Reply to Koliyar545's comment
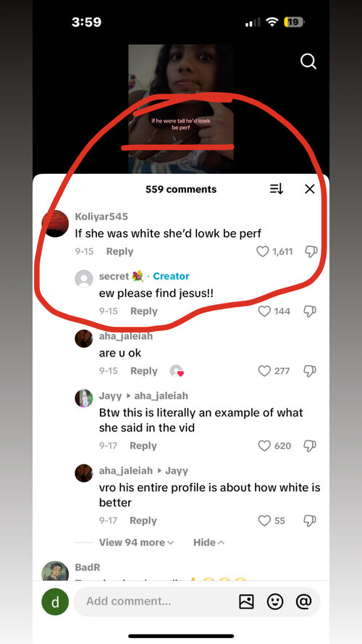This screenshot has width=362, height=644. [x=119, y=251]
